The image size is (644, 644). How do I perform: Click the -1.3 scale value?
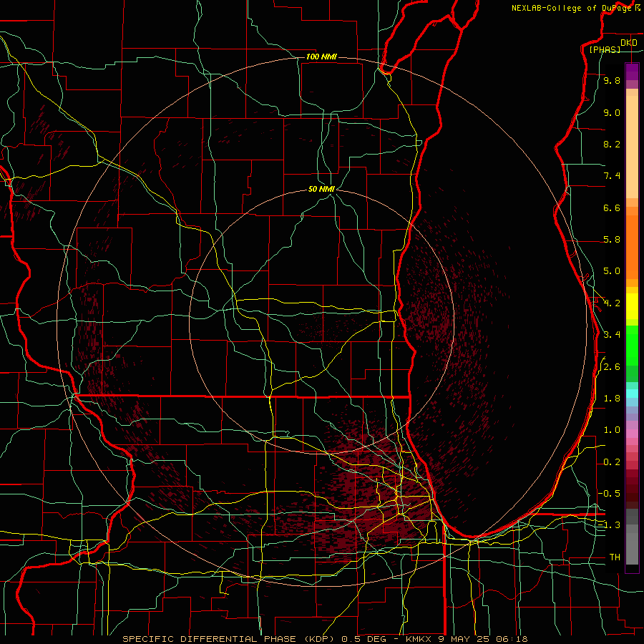(610, 525)
